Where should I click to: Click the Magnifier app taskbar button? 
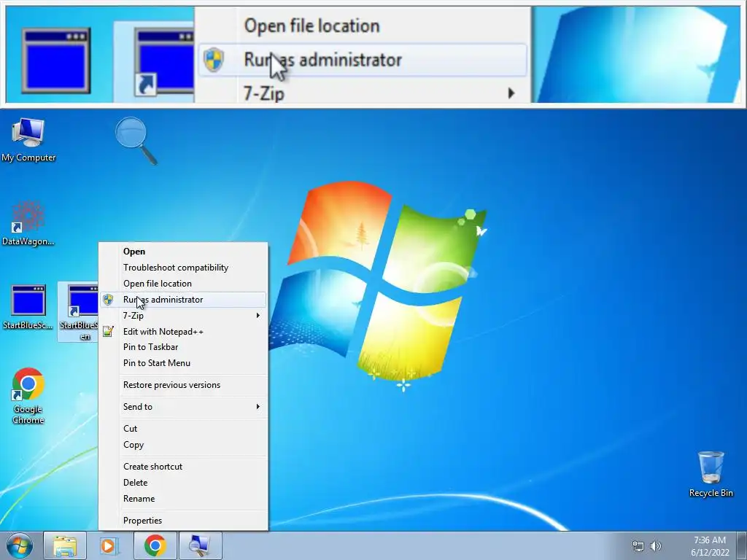tap(200, 545)
